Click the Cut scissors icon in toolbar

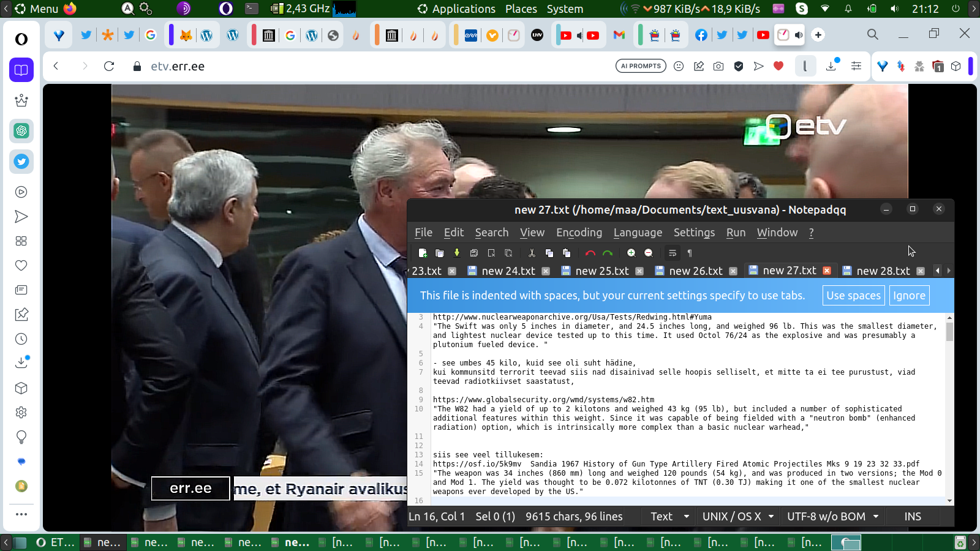coord(532,253)
